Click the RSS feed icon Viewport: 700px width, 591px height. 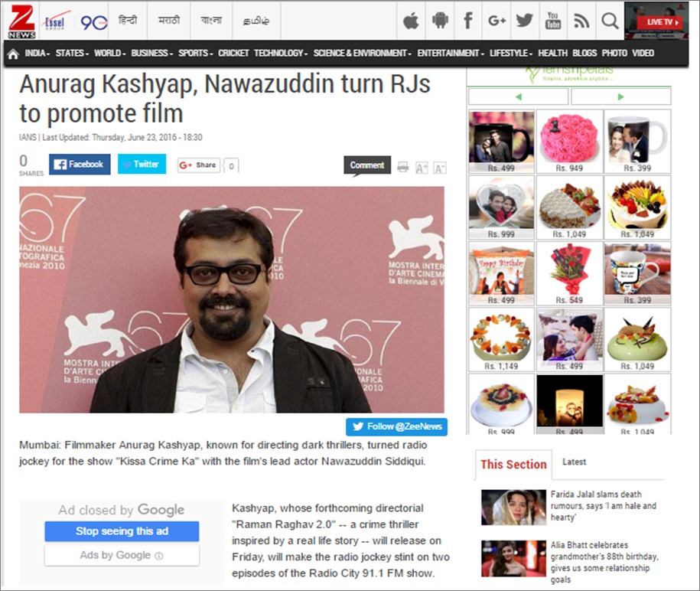coord(581,21)
